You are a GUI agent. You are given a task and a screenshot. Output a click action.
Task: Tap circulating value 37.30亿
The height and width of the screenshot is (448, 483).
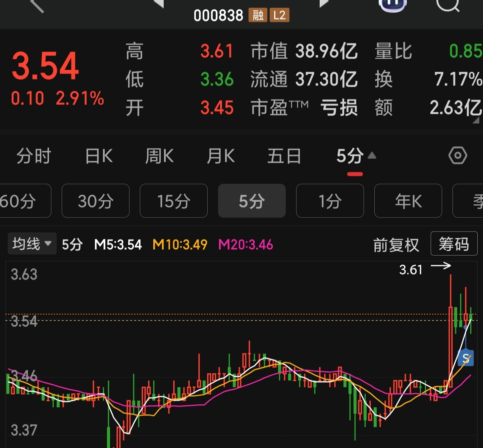326,79
